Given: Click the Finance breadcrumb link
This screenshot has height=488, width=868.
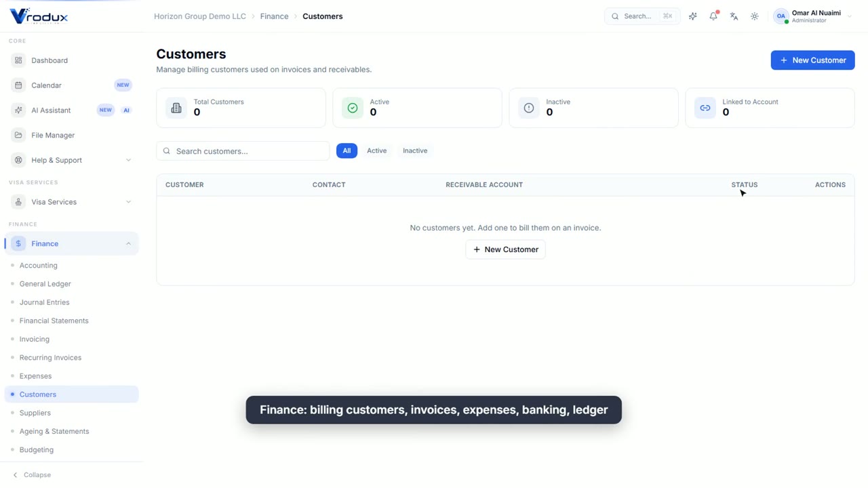Looking at the screenshot, I should click(274, 16).
